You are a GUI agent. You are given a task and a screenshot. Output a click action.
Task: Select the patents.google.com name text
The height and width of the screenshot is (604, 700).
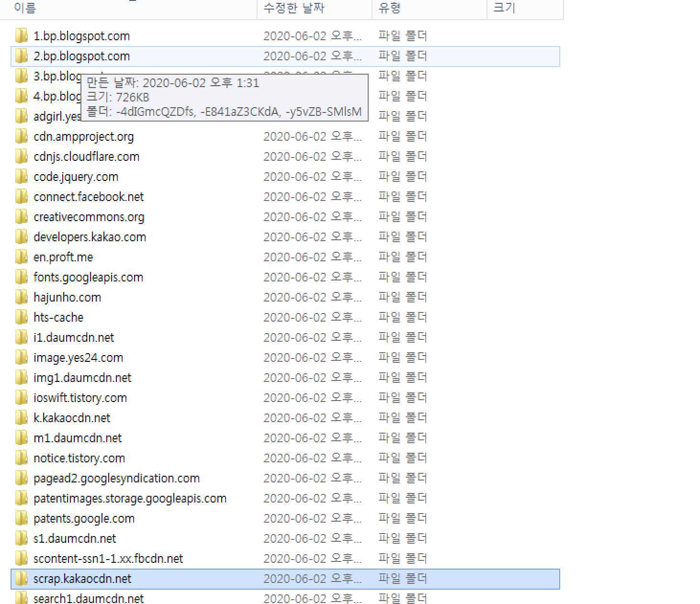(84, 518)
